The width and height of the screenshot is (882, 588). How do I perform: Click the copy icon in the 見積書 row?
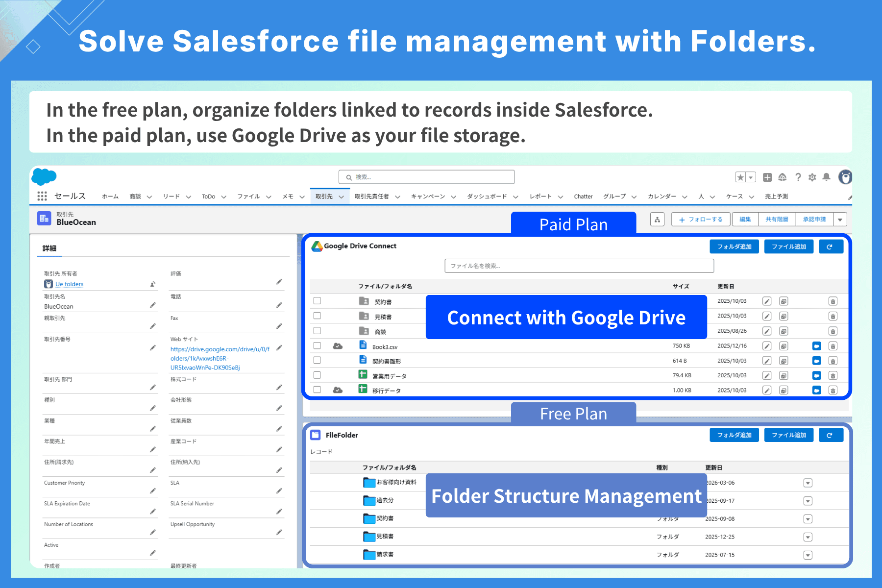tap(784, 317)
